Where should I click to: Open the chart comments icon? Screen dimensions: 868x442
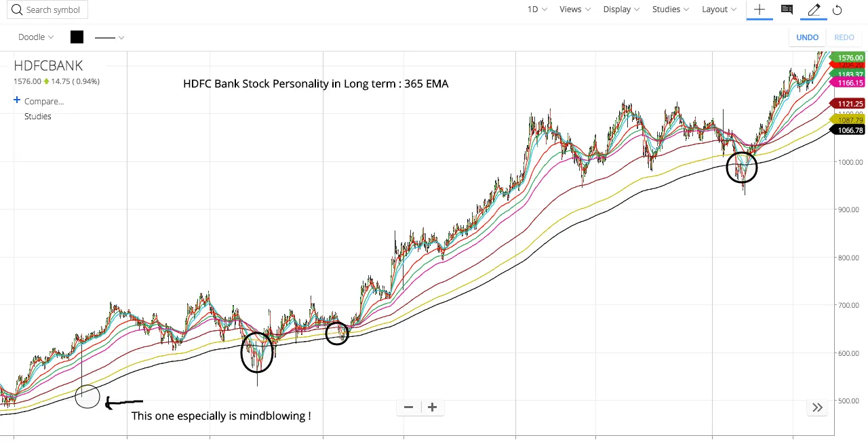pyautogui.click(x=787, y=9)
